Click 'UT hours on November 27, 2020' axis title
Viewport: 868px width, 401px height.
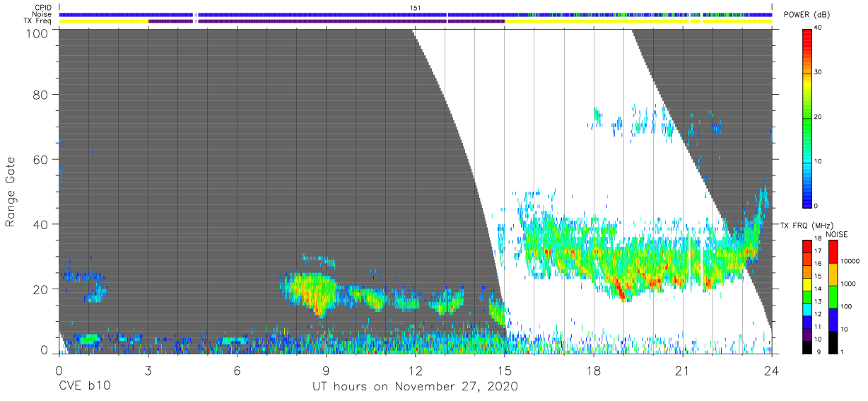[416, 387]
